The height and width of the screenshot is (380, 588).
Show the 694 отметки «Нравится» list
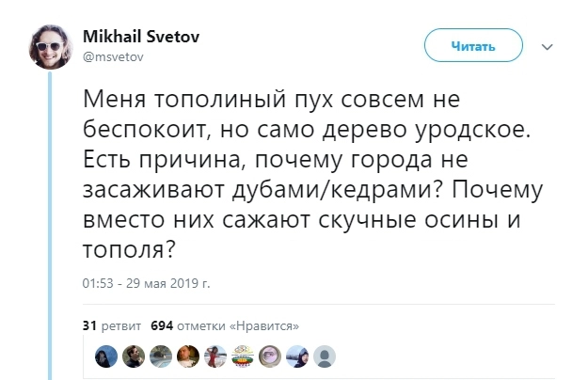click(225, 325)
